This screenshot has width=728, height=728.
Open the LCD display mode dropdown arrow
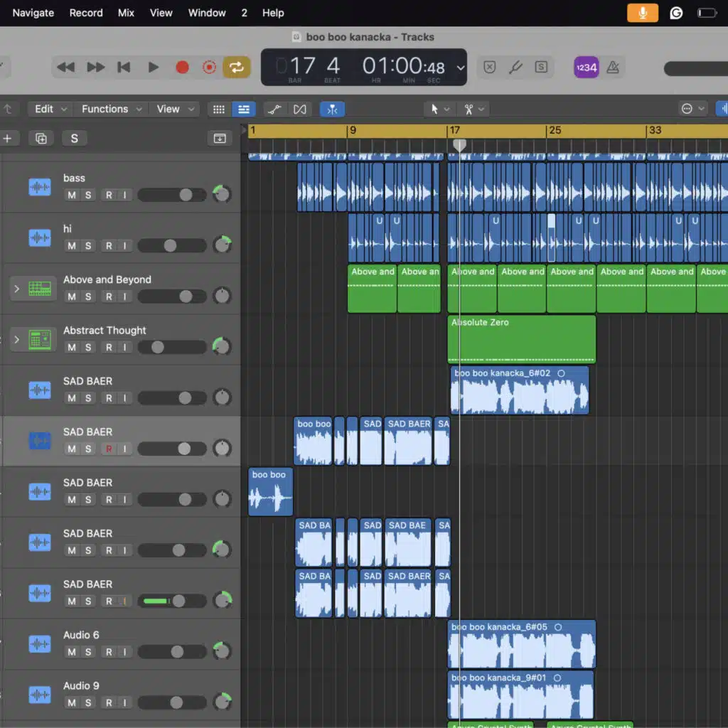click(x=460, y=68)
